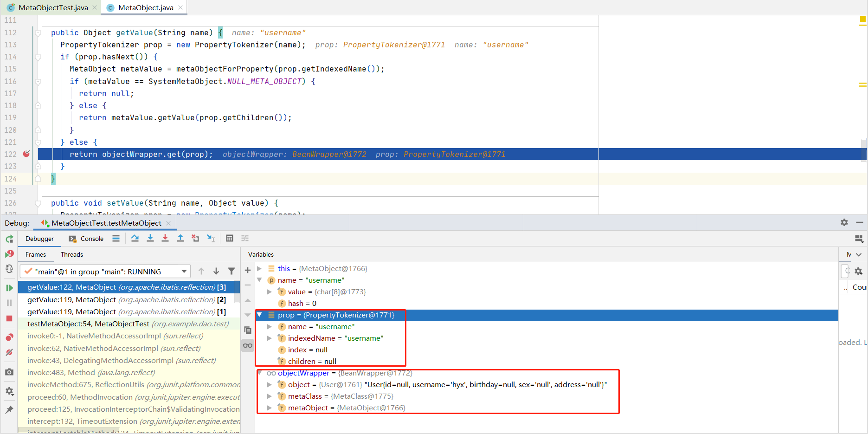868x434 pixels.
Task: Expand the indexedName field node
Action: tap(270, 338)
